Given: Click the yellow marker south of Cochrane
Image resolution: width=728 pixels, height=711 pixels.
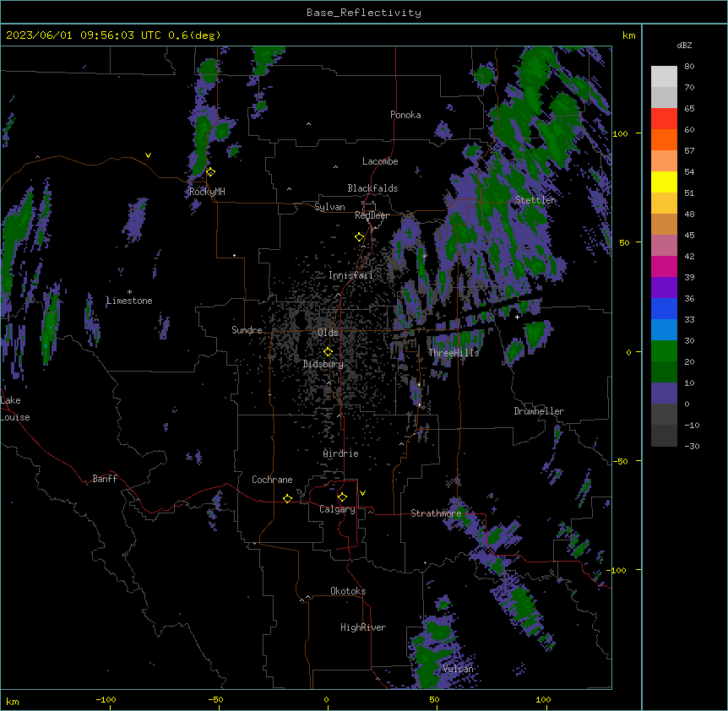Looking at the screenshot, I should tap(287, 498).
